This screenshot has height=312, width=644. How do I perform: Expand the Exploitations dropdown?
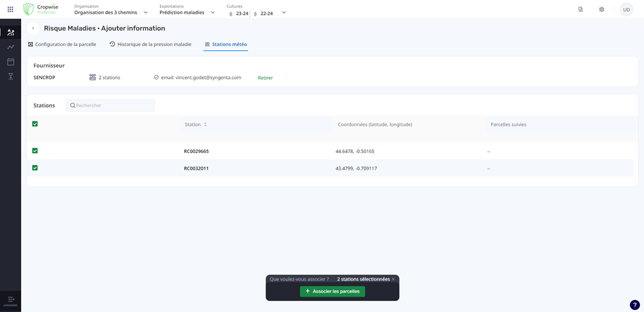[213, 13]
